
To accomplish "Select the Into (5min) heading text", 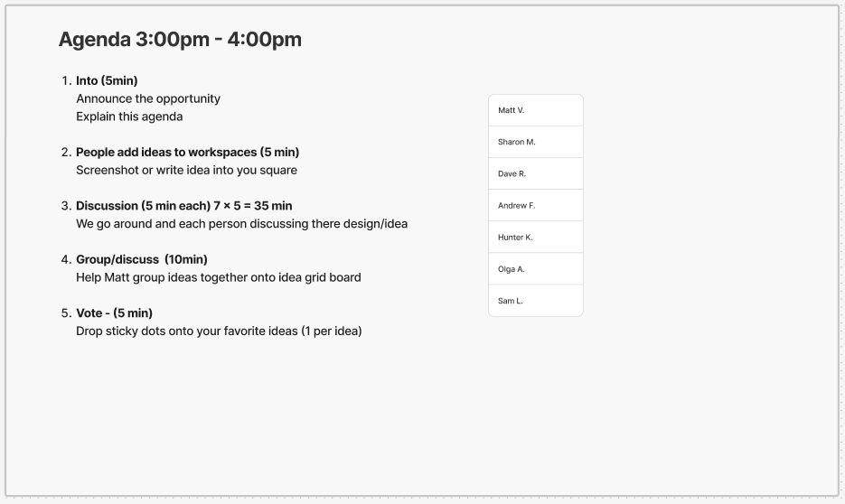I will click(x=107, y=80).
